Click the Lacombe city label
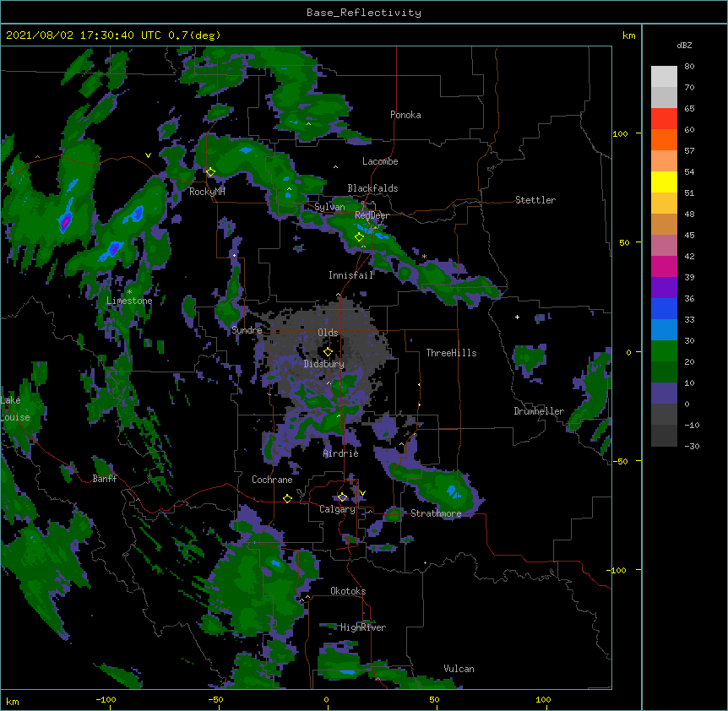This screenshot has height=711, width=728. tap(380, 161)
